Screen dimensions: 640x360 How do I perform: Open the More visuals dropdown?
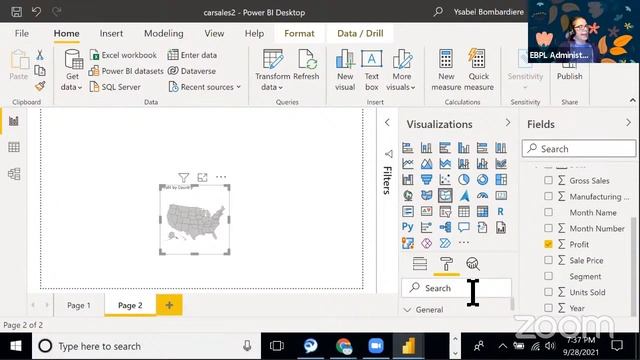point(401,70)
